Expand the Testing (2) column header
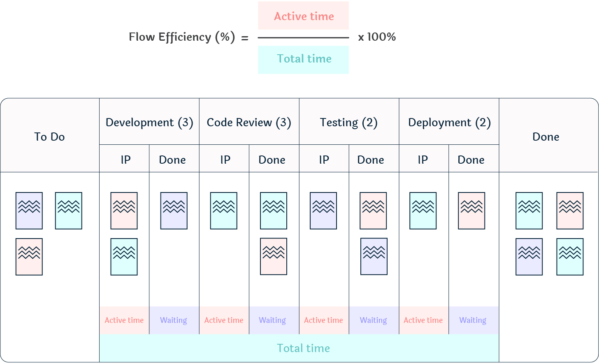Screen dimensions: 599x364 click(x=349, y=122)
